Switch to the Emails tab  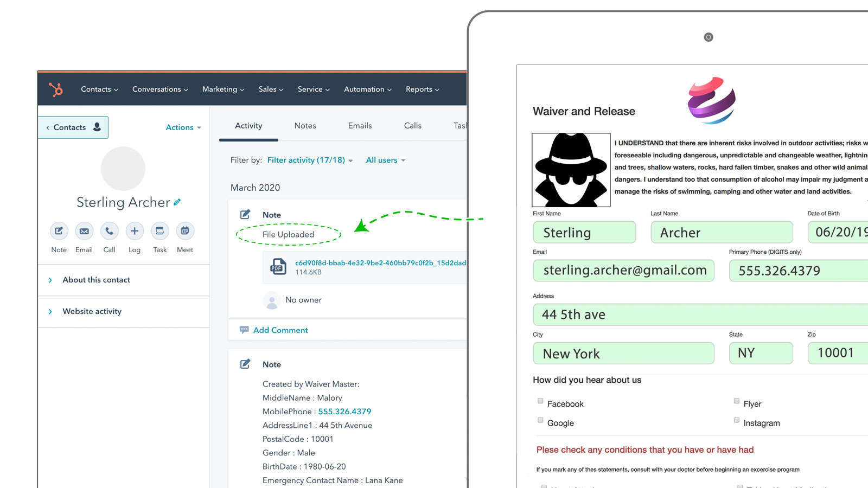tap(360, 126)
